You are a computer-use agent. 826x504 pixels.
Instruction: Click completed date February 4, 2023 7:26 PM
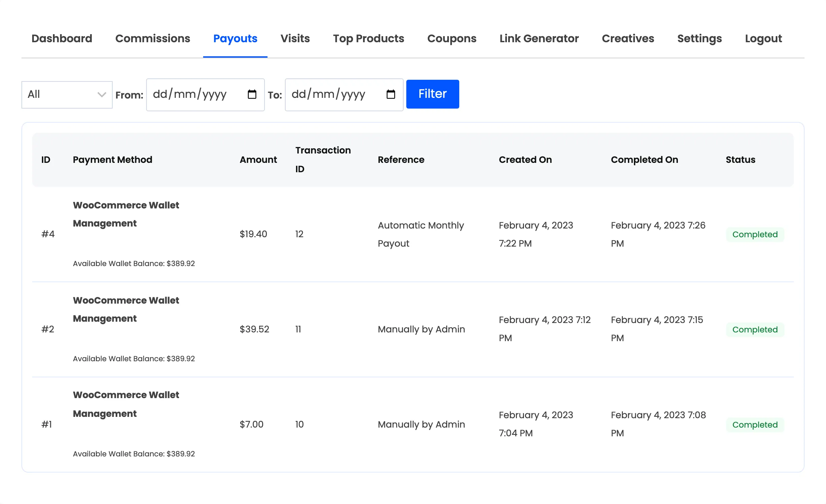tap(658, 234)
